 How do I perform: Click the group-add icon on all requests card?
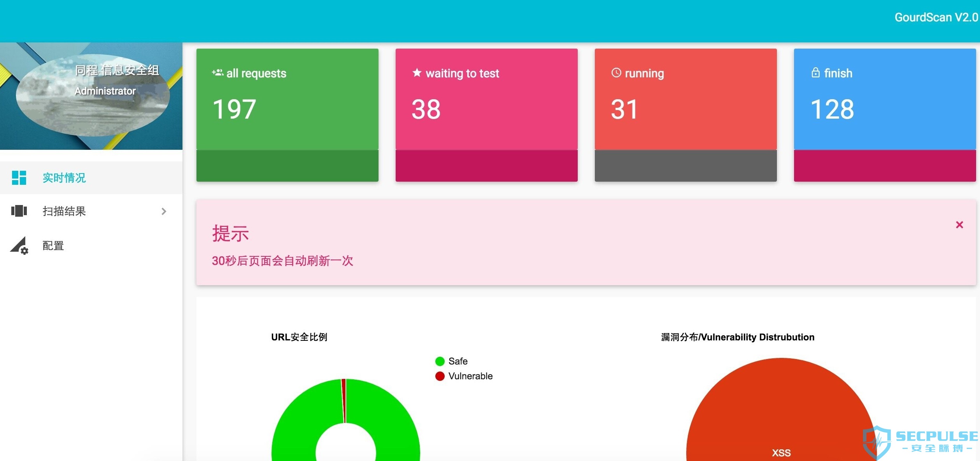[217, 73]
